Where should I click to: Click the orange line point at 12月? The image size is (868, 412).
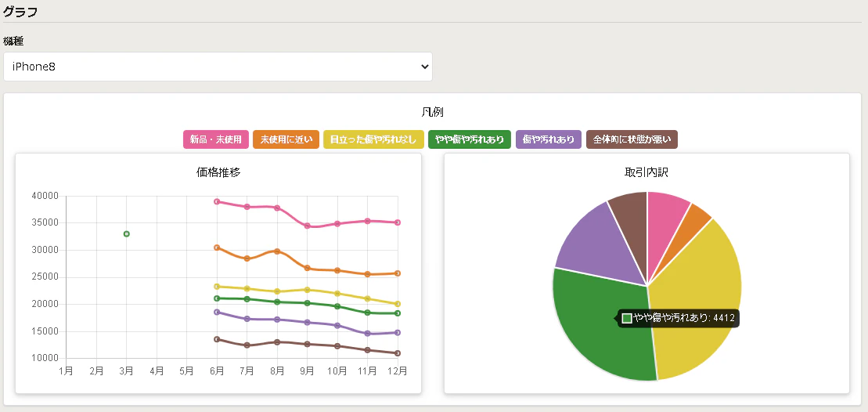click(398, 273)
